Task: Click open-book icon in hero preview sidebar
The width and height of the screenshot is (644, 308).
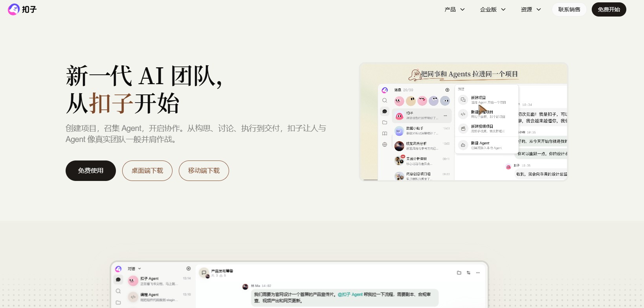Action: (x=385, y=133)
